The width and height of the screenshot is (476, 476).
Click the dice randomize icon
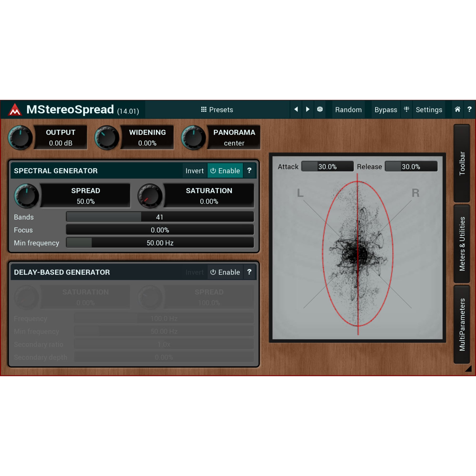point(320,109)
